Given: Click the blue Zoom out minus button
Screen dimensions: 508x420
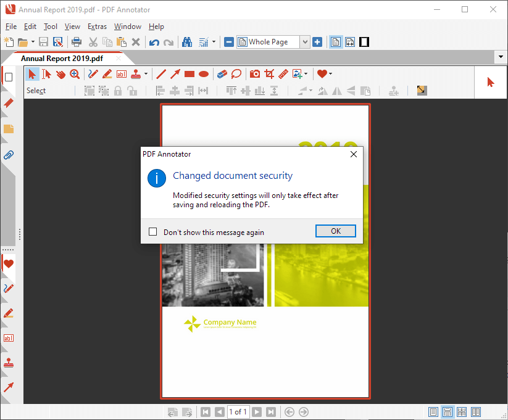Looking at the screenshot, I should pos(229,42).
